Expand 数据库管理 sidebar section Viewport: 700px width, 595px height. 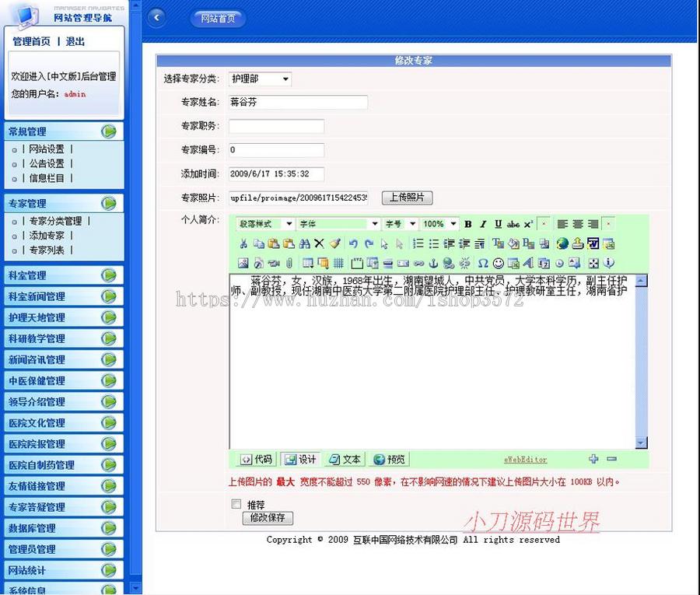pos(64,528)
